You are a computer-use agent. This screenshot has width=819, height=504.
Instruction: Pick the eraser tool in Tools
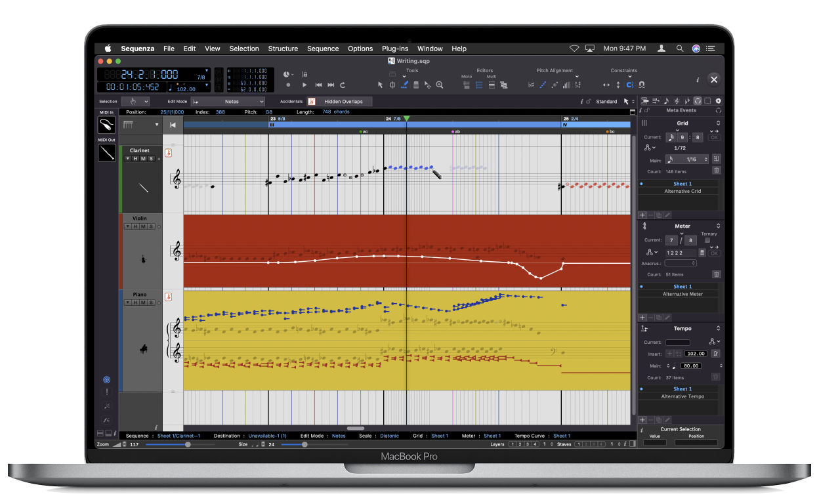click(x=416, y=85)
